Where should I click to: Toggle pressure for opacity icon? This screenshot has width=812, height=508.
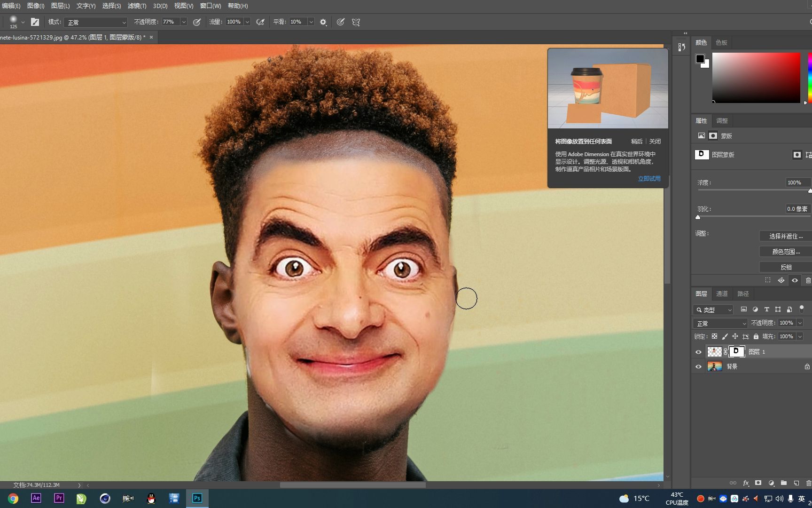[197, 22]
